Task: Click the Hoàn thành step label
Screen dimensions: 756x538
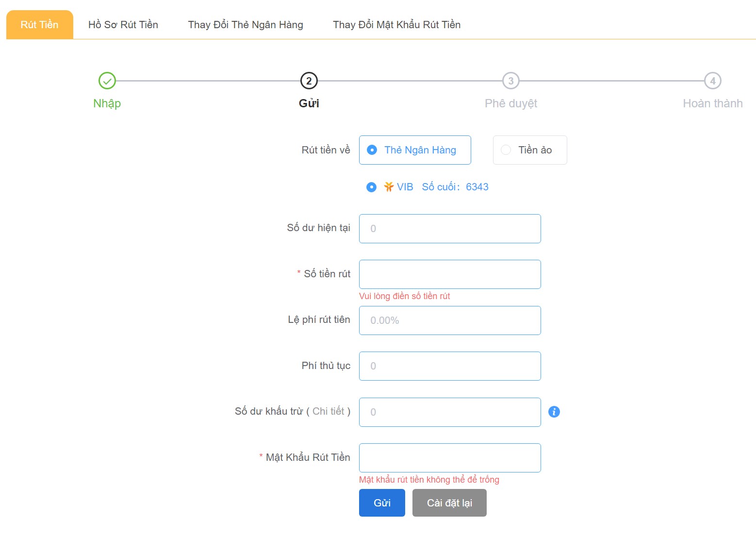Action: pyautogui.click(x=713, y=103)
